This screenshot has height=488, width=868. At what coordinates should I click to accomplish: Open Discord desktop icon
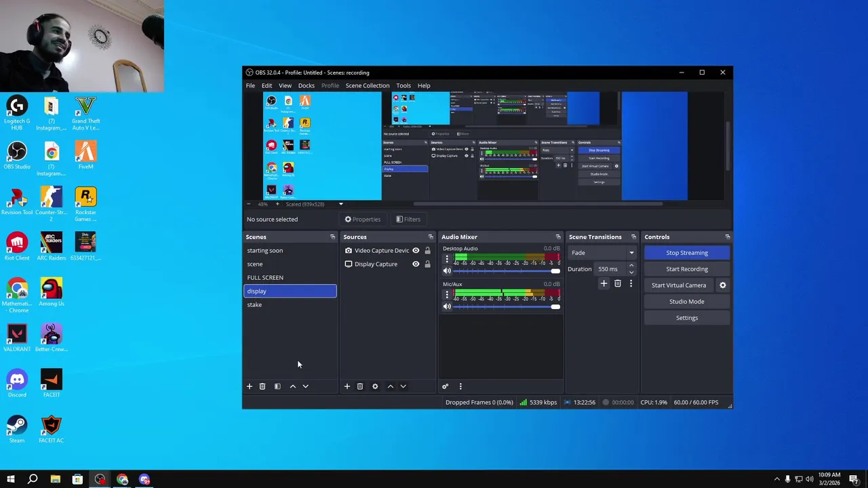tap(17, 384)
